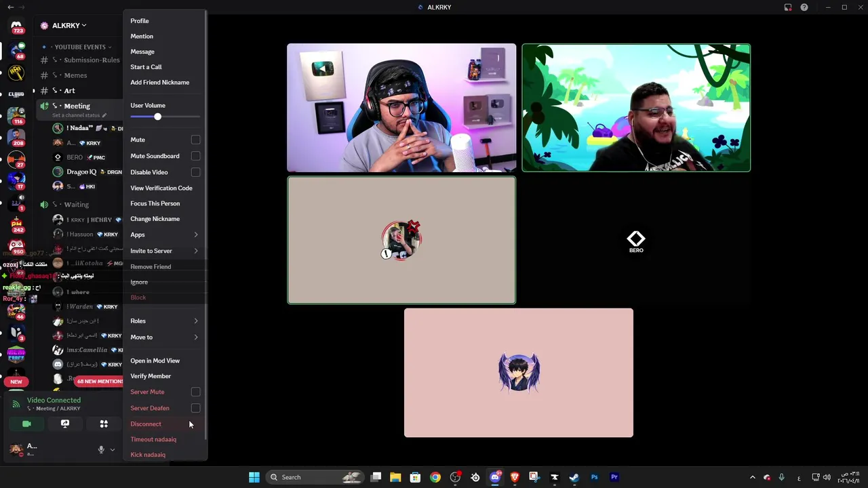Check the Server Mute checkbox

[195, 392]
